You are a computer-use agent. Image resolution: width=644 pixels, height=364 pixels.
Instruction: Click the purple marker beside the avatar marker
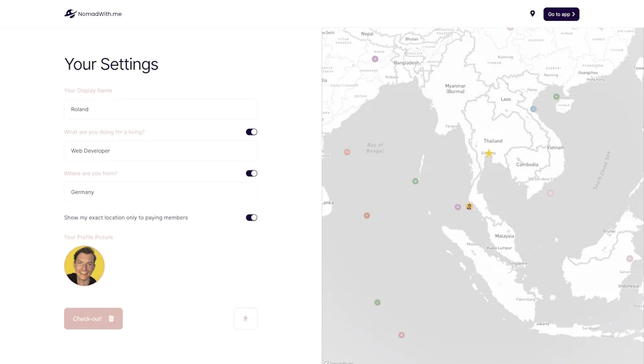(x=458, y=207)
